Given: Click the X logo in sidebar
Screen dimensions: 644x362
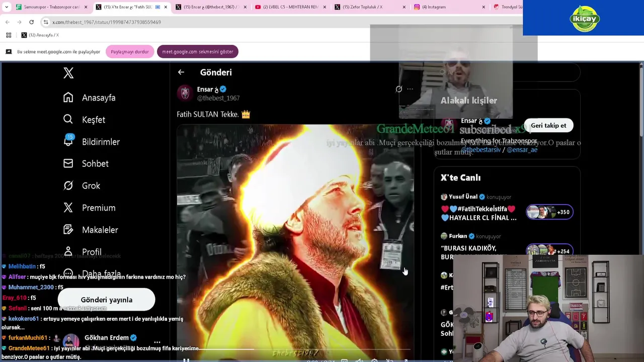Looking at the screenshot, I should point(68,73).
